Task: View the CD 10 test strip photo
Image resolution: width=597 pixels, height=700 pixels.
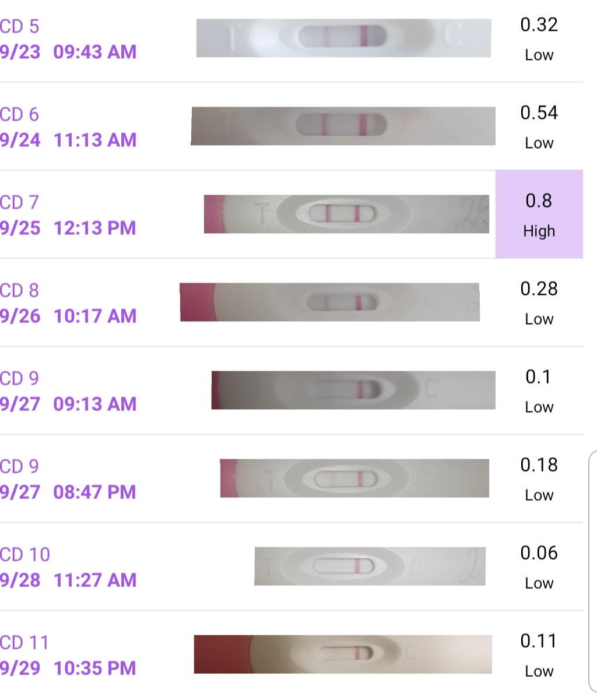Action: tap(370, 566)
